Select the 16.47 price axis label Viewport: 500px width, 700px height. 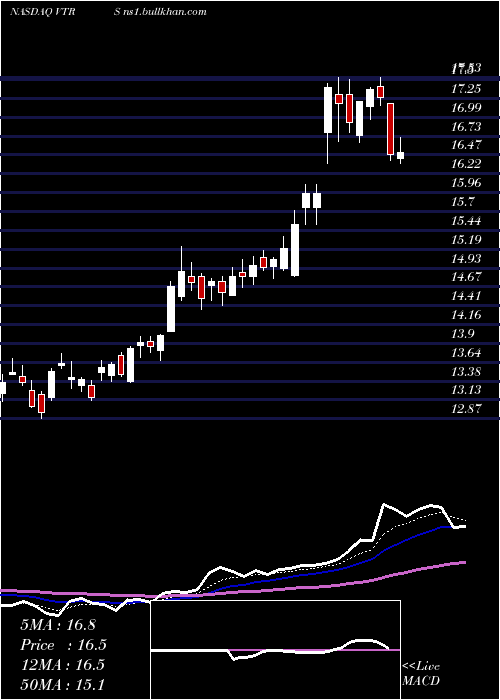tap(466, 145)
